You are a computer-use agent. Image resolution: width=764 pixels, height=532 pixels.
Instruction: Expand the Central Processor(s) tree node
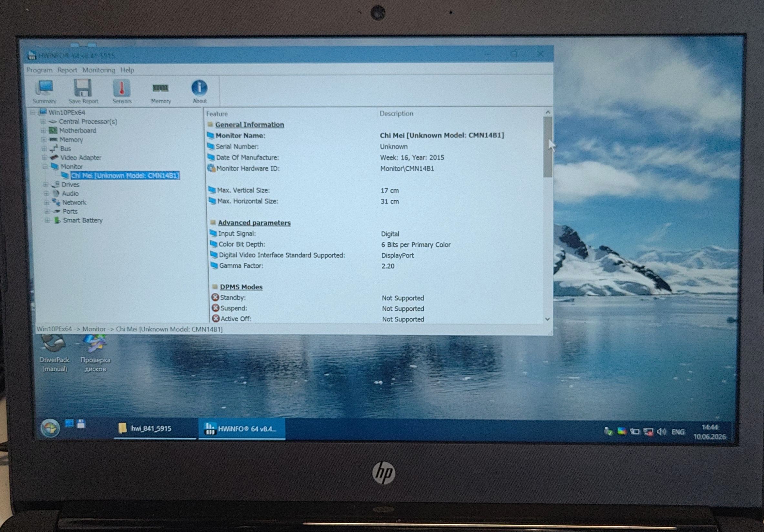tap(43, 122)
